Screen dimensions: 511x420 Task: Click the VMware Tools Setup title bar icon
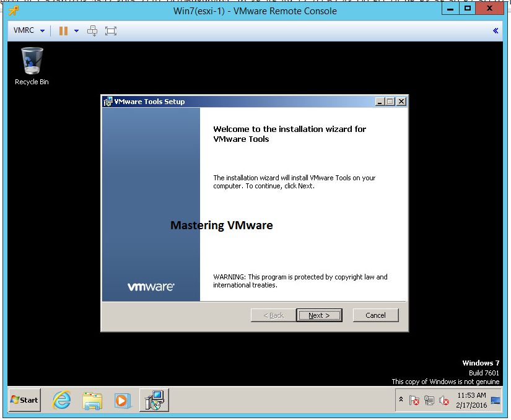tap(108, 102)
